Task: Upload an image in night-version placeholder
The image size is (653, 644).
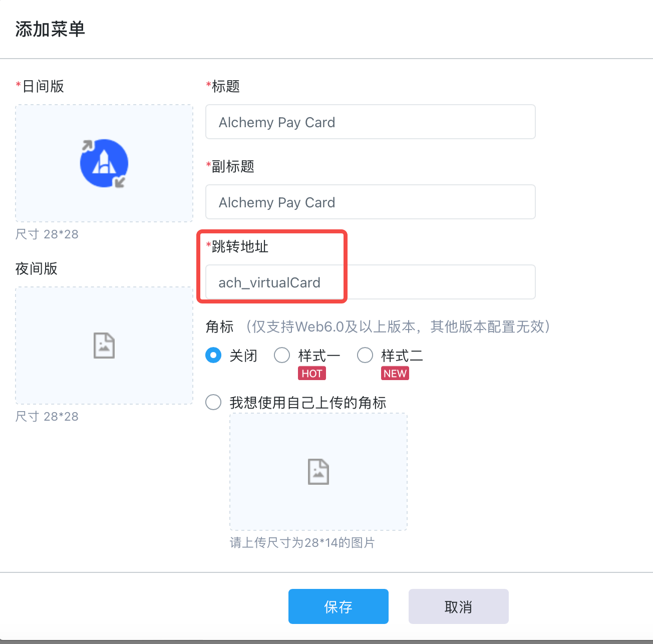Action: (104, 346)
